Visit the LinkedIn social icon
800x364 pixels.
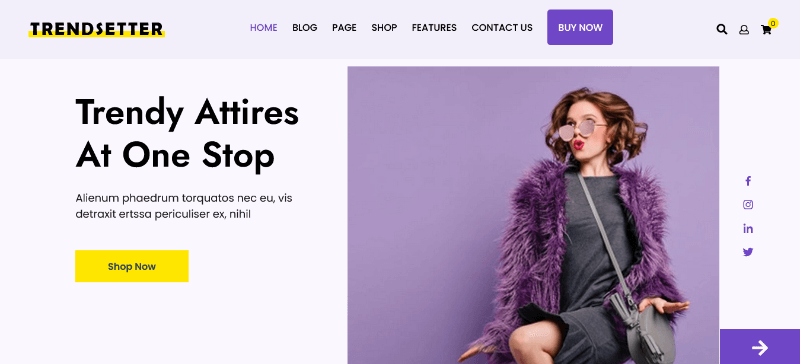[748, 228]
